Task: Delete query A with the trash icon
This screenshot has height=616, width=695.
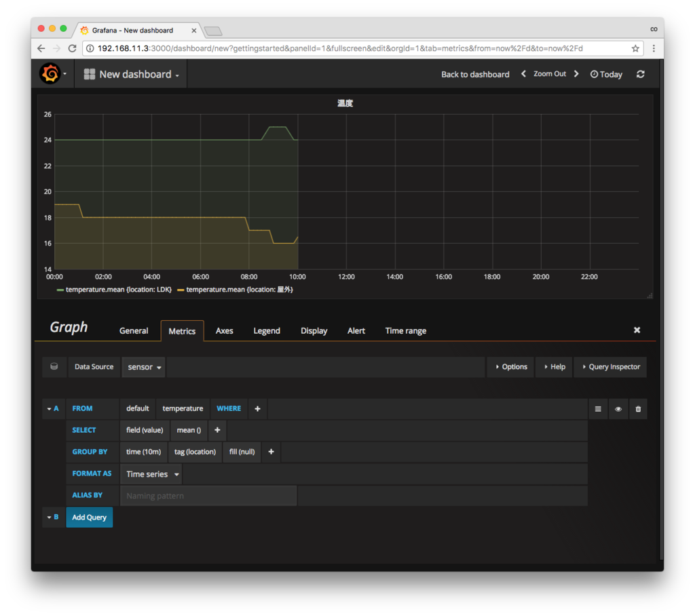Action: (x=638, y=408)
